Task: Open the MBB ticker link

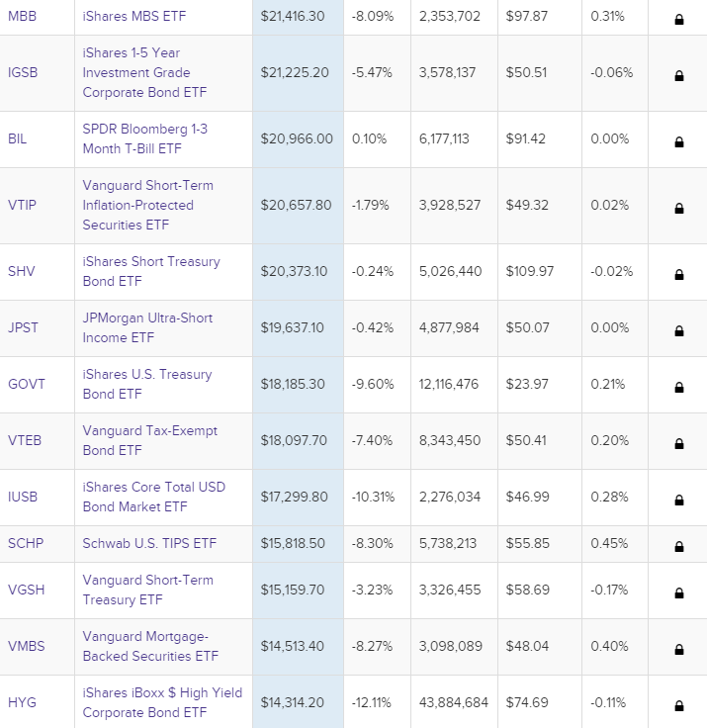Action: tap(23, 16)
